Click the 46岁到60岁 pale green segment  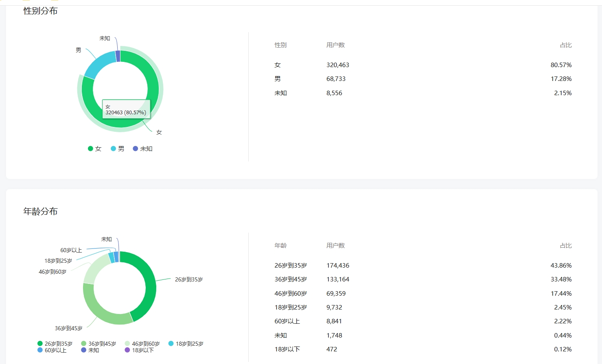point(95,268)
